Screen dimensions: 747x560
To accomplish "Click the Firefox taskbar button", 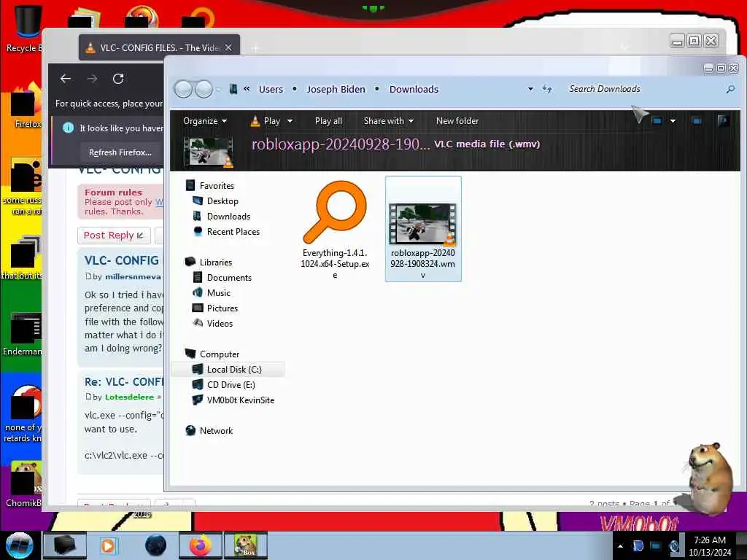I will [x=201, y=545].
